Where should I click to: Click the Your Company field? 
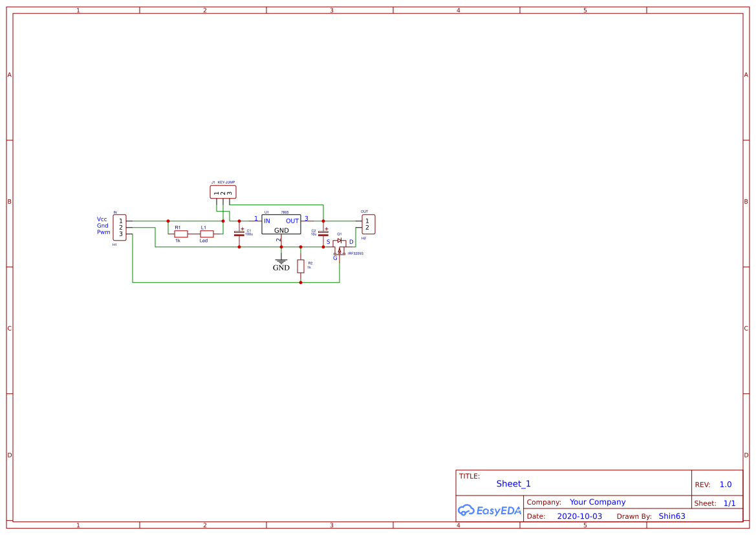pyautogui.click(x=597, y=501)
